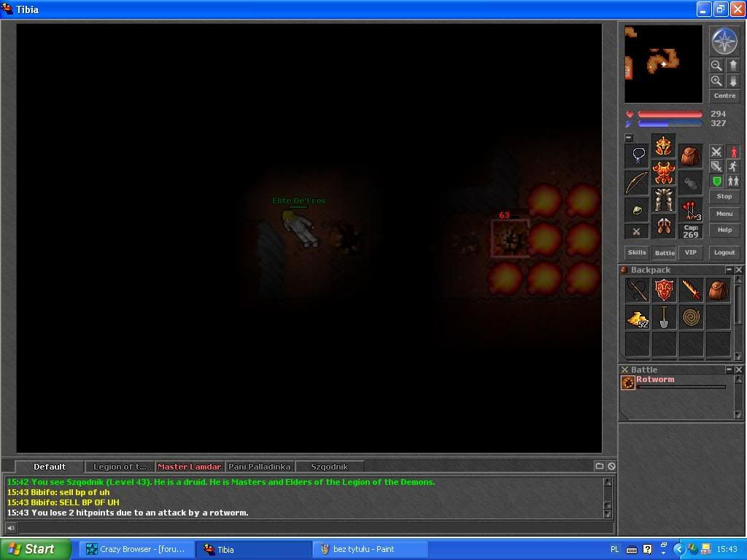The width and height of the screenshot is (747, 560).
Task: Minimize the Backpack panel
Action: click(x=729, y=270)
